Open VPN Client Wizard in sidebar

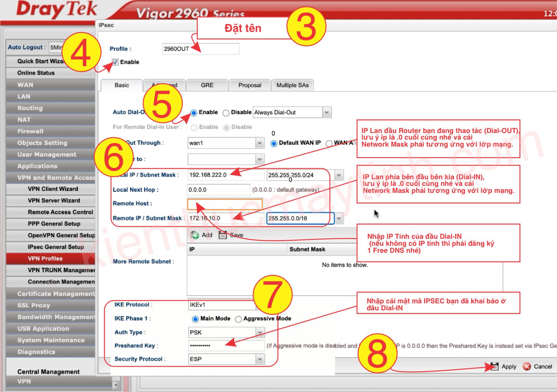click(x=53, y=189)
